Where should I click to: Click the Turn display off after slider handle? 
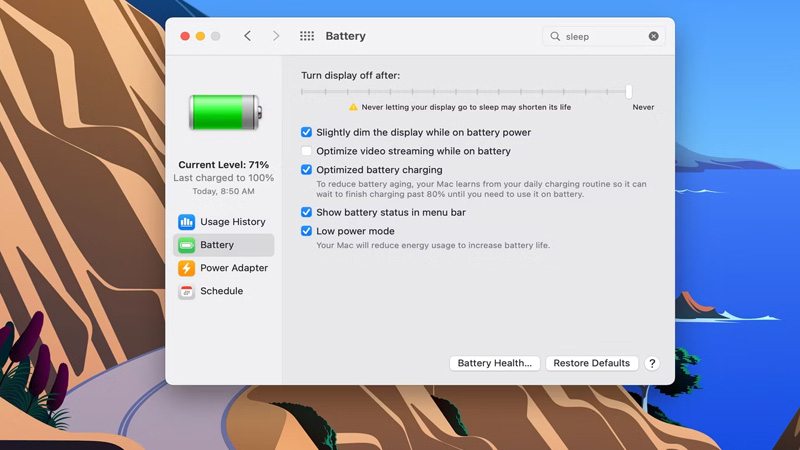click(629, 92)
